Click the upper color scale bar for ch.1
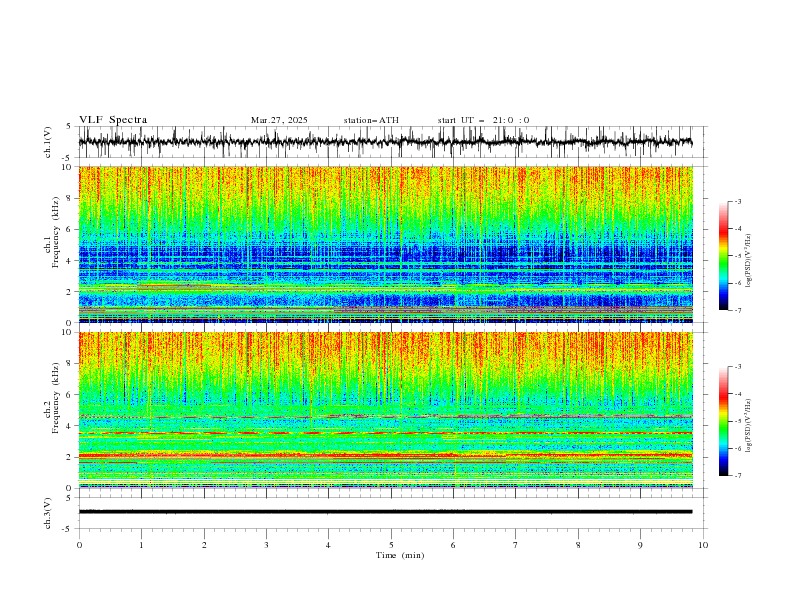The height and width of the screenshot is (612, 792). pos(723,256)
